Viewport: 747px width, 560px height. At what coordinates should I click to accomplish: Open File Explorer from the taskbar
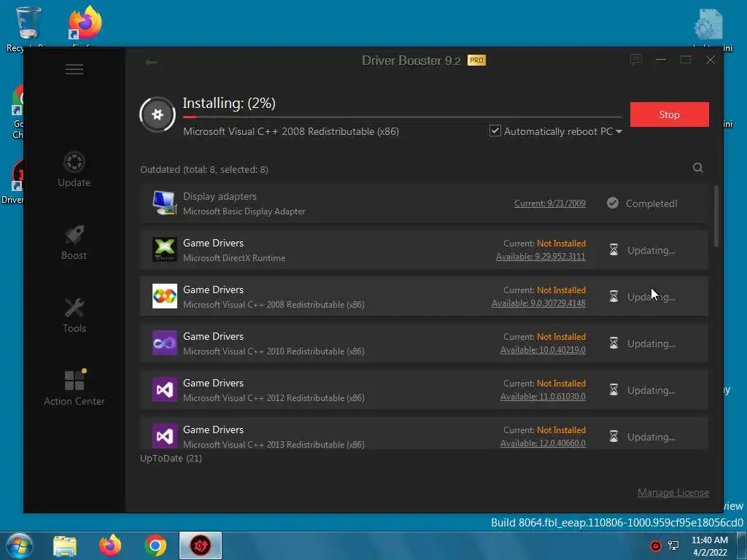coord(65,545)
